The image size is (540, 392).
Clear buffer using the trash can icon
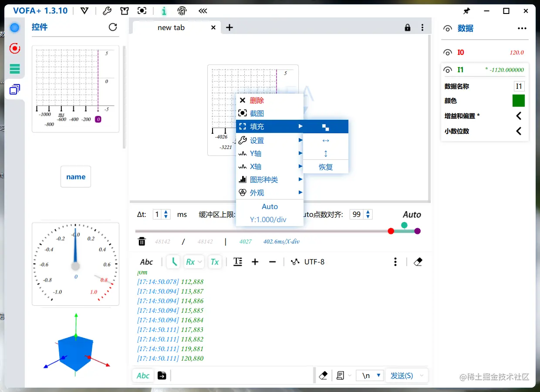pyautogui.click(x=142, y=241)
